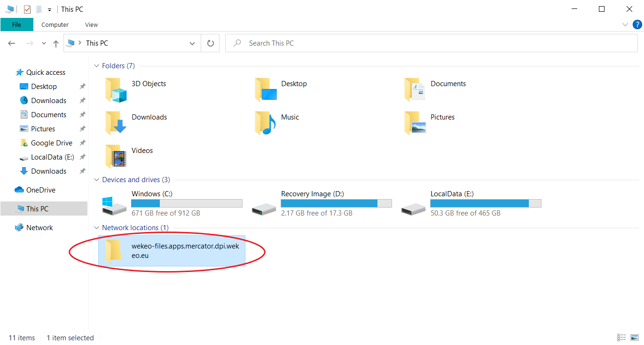Image resolution: width=644 pixels, height=345 pixels.
Task: Open the Downloads folder in the Folders group
Action: 116,123
